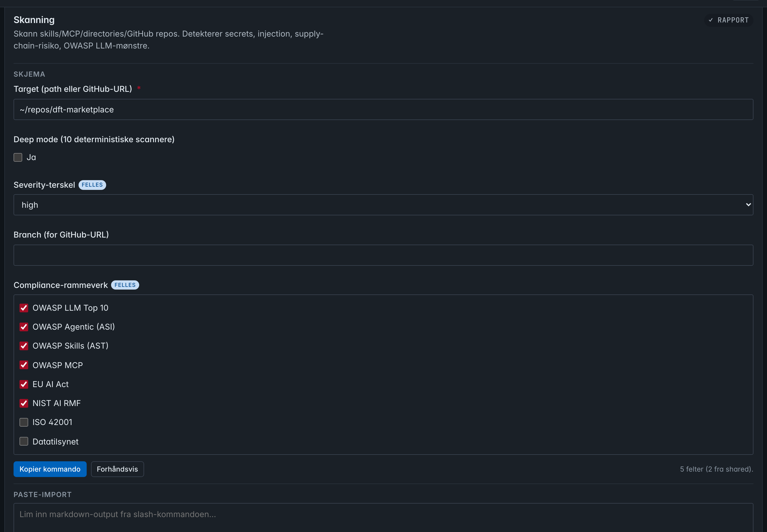This screenshot has width=767, height=532.
Task: Uncheck OWASP MCP framework
Action: point(24,365)
